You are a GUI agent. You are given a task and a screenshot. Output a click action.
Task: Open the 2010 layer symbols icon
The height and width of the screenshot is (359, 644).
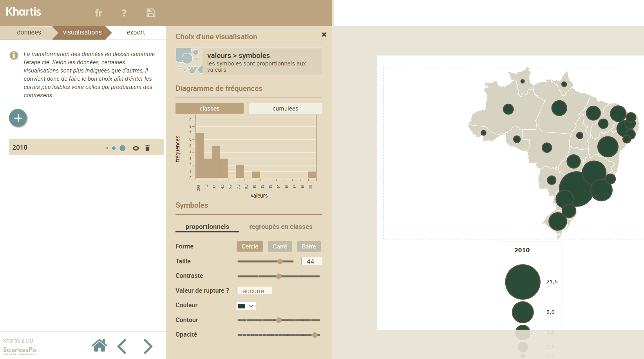coord(116,148)
